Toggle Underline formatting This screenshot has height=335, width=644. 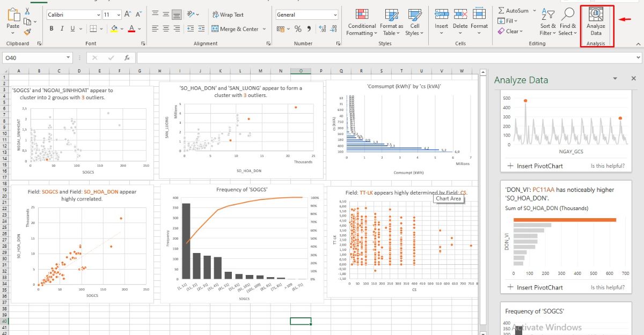coord(72,29)
